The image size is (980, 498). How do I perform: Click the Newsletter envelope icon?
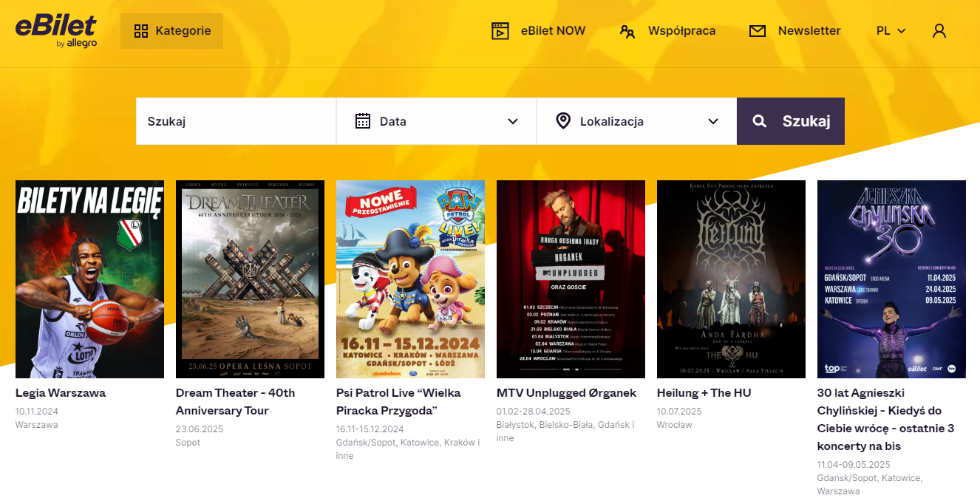pyautogui.click(x=758, y=31)
